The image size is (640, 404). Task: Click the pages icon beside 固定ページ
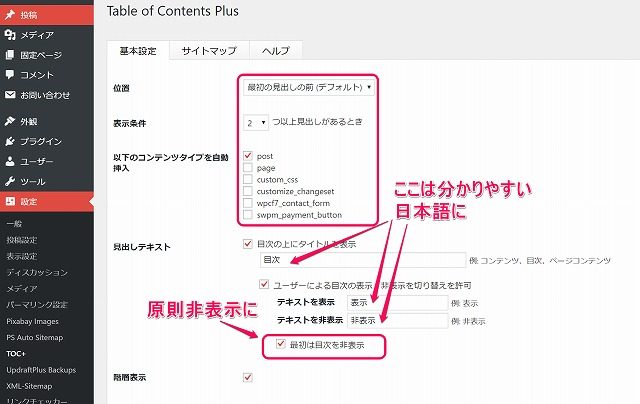(10, 55)
